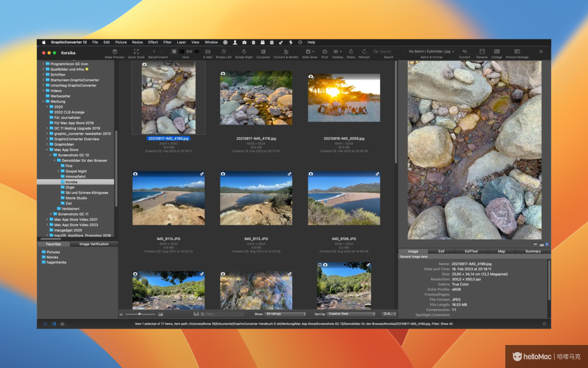Select the Ski und Schnee Königssee folder
Viewport: 588px width, 368px height.
tap(87, 193)
